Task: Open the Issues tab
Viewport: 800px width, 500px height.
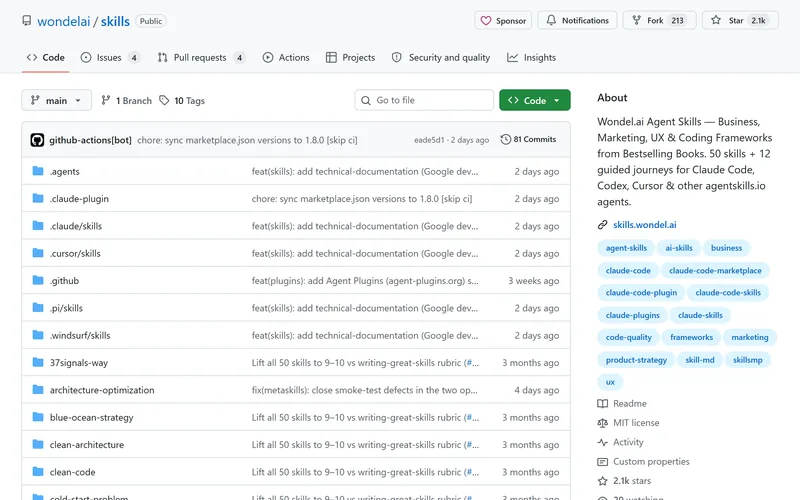Action: coord(110,58)
